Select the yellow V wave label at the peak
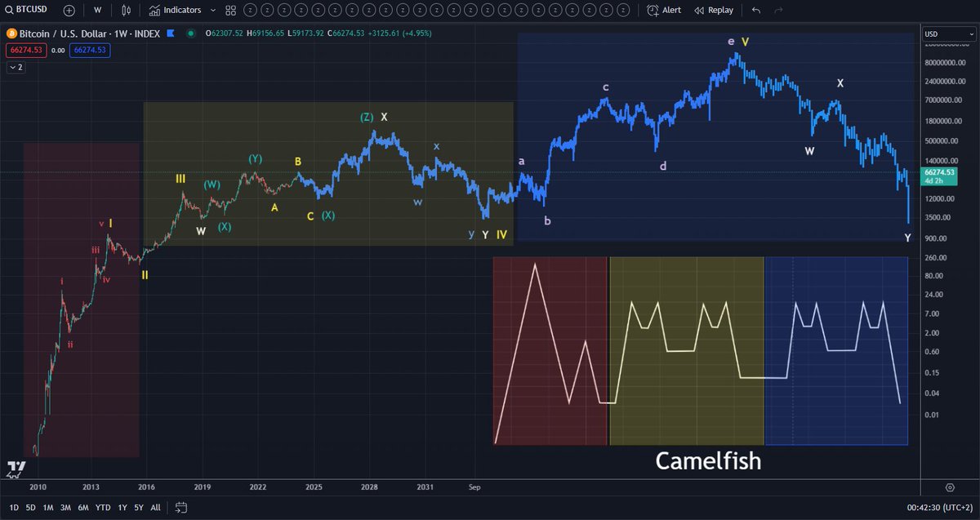 pyautogui.click(x=746, y=41)
